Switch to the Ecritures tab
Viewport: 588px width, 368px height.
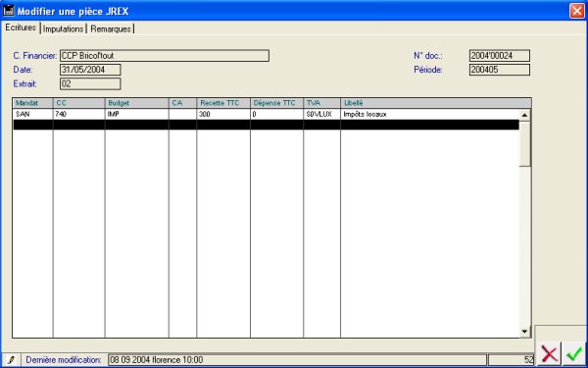click(x=21, y=27)
